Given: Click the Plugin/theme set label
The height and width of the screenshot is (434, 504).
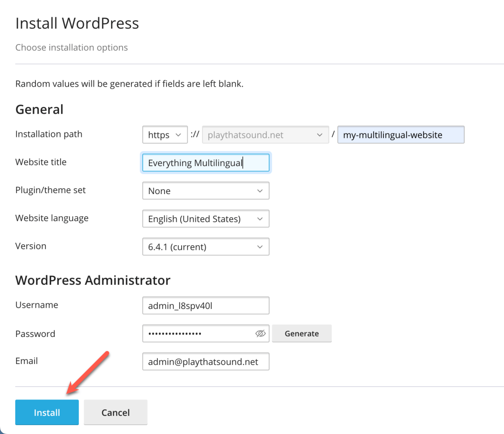Looking at the screenshot, I should [x=51, y=190].
